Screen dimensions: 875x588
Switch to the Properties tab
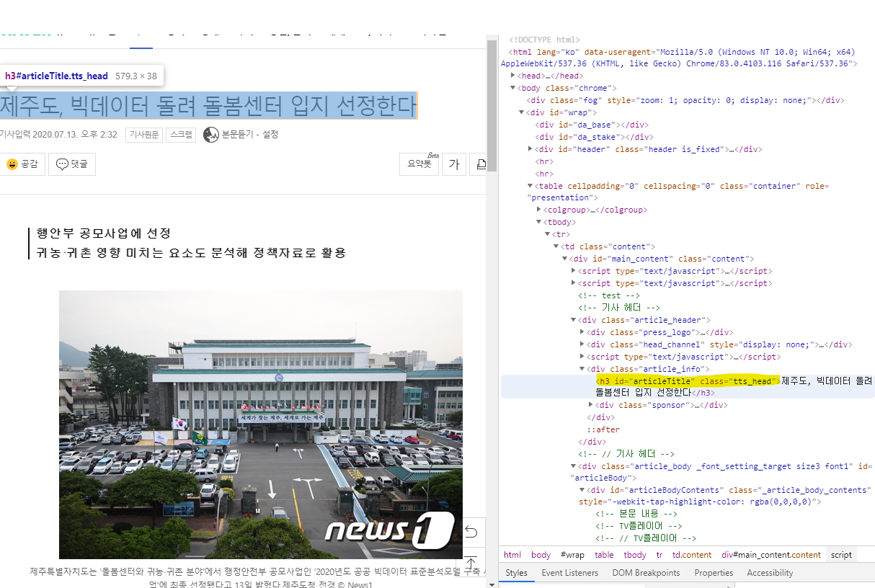(x=714, y=573)
